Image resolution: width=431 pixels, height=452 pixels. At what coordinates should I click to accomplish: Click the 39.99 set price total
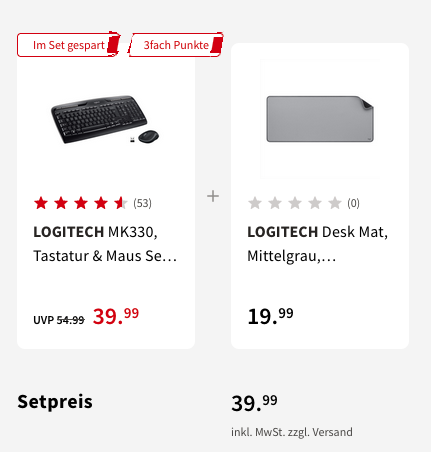point(254,403)
